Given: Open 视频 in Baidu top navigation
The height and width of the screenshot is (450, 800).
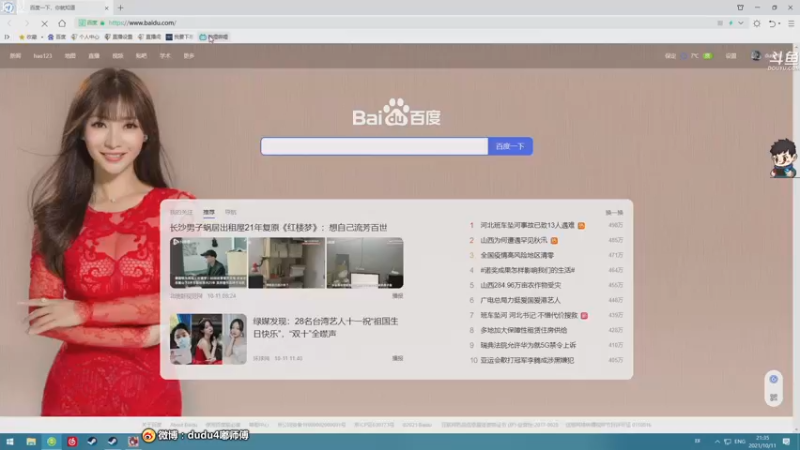Looking at the screenshot, I should point(118,56).
